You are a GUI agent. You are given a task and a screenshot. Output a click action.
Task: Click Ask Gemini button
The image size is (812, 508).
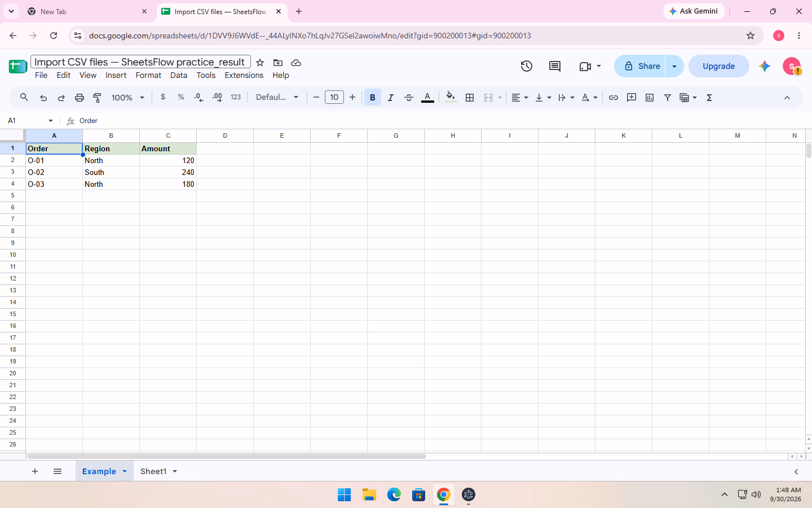[x=694, y=11]
